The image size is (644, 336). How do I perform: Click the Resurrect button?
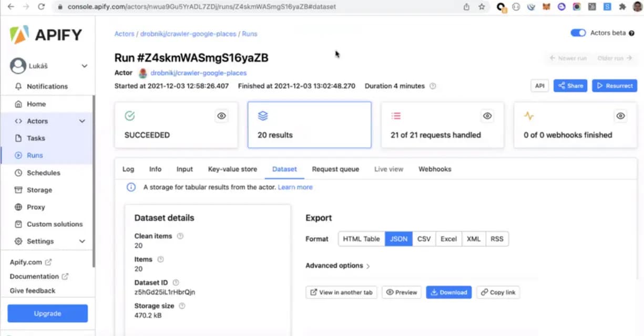pyautogui.click(x=614, y=86)
